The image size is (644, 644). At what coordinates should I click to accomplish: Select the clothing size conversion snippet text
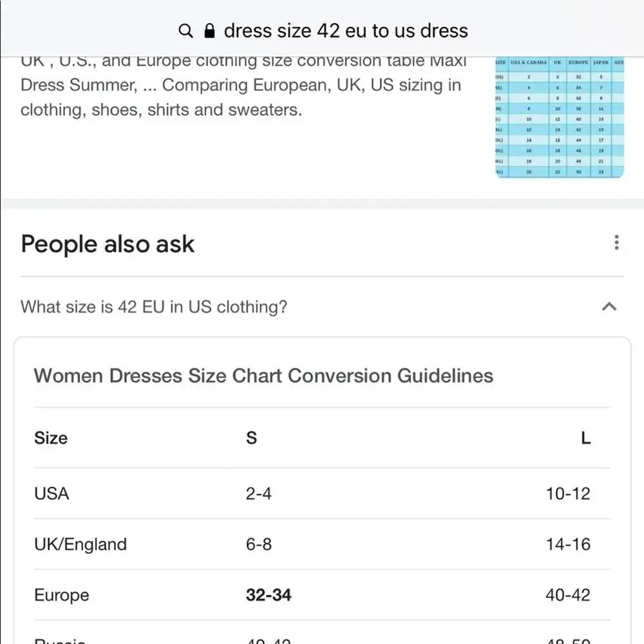click(x=243, y=85)
